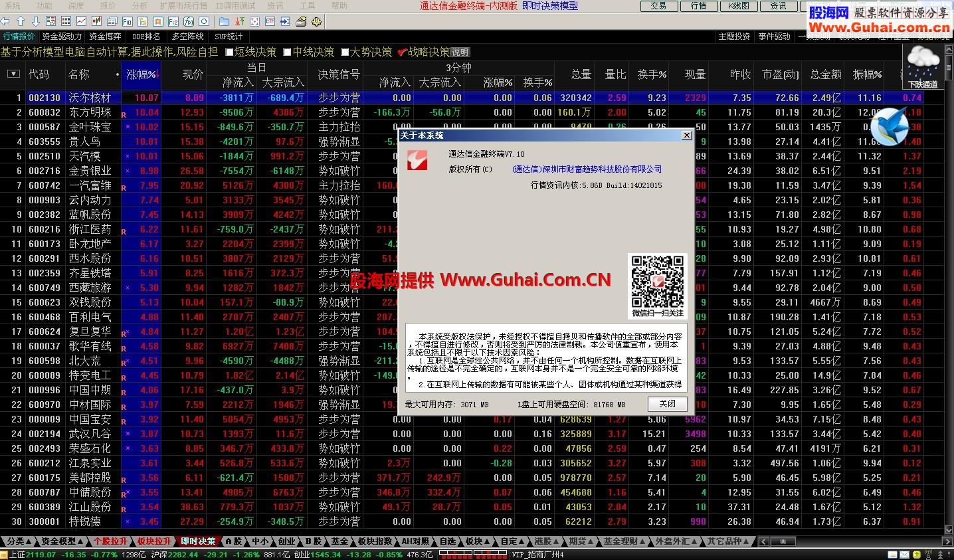Screen dimensions: 954x560
Task: Open the 工具 menu
Action: [307, 5]
